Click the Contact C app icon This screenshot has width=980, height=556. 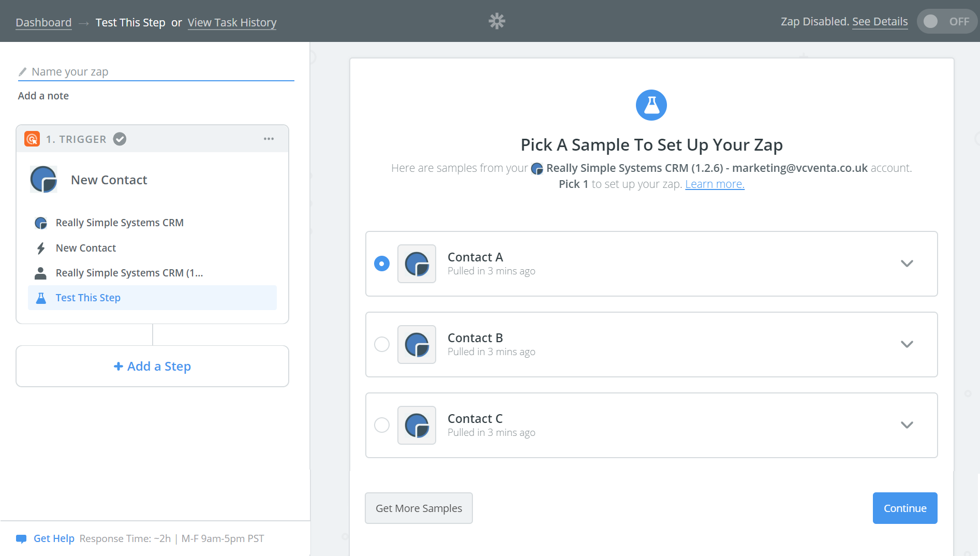coord(417,425)
